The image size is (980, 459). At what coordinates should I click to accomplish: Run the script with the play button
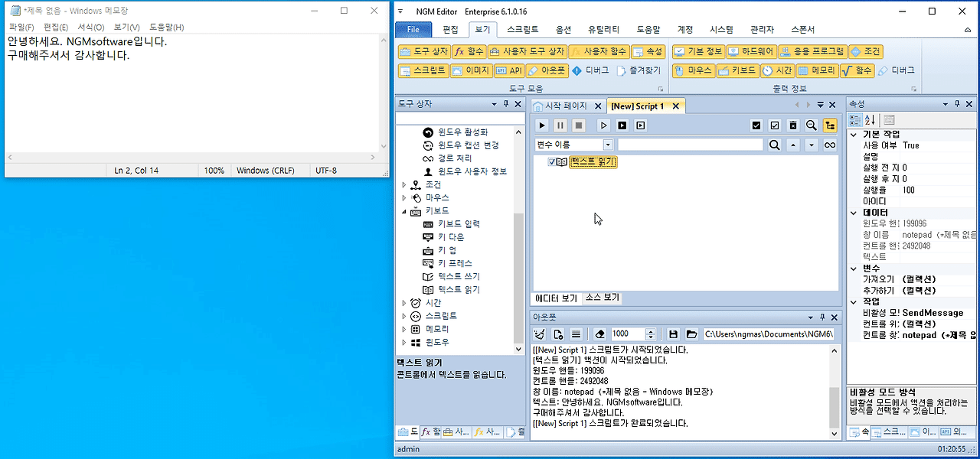[x=542, y=125]
